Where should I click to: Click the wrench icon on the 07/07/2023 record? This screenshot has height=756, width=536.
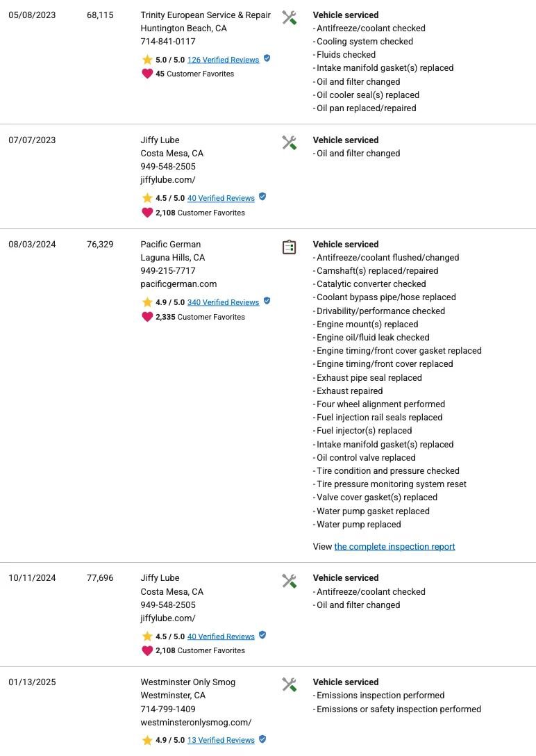tap(289, 143)
